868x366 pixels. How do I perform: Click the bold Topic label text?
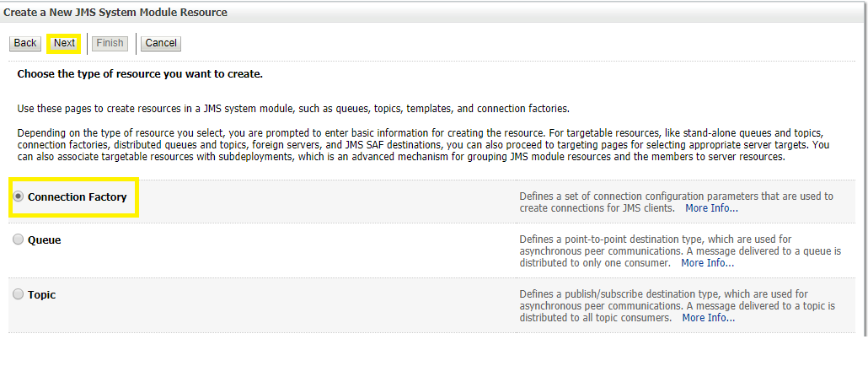coord(42,295)
